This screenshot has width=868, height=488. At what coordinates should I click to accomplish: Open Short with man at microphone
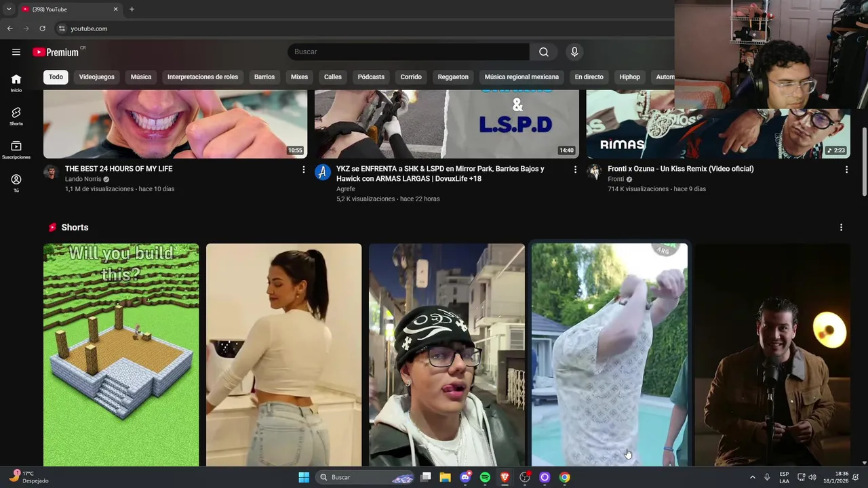(772, 355)
